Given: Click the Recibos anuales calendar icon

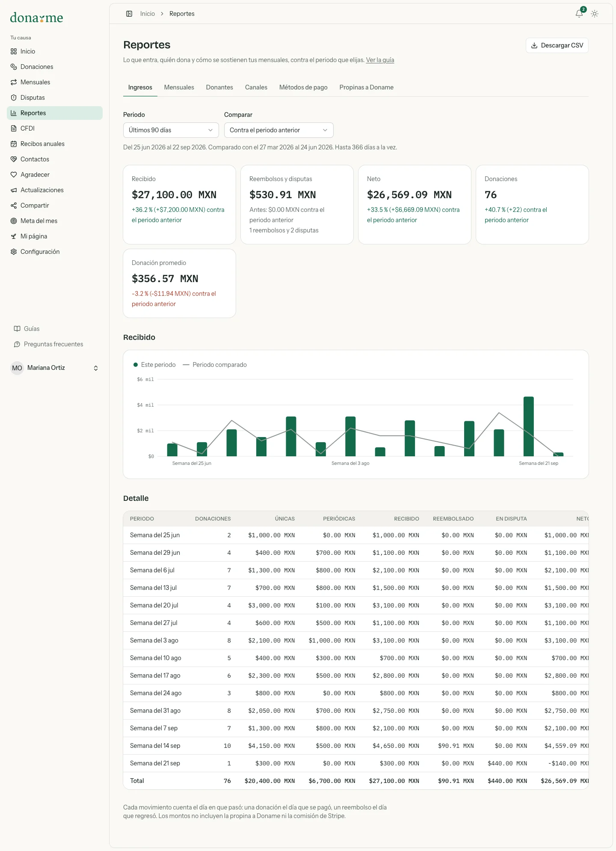Looking at the screenshot, I should pyautogui.click(x=14, y=144).
